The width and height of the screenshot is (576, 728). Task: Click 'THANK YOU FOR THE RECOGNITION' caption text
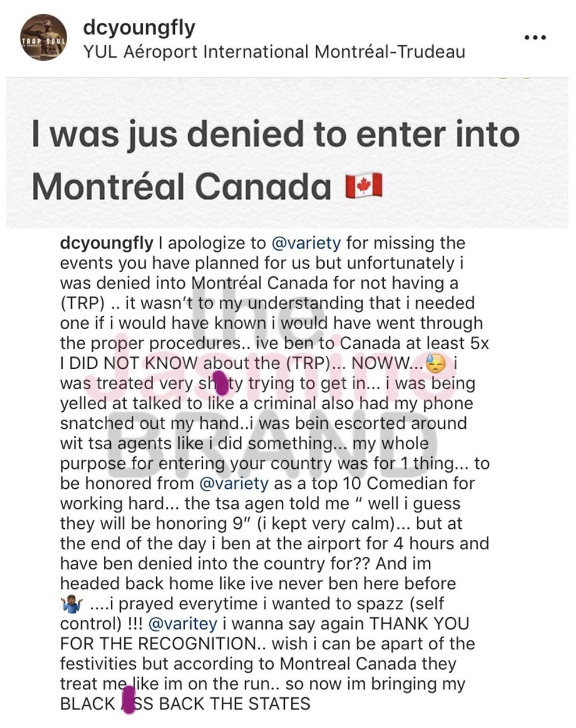tap(264, 633)
